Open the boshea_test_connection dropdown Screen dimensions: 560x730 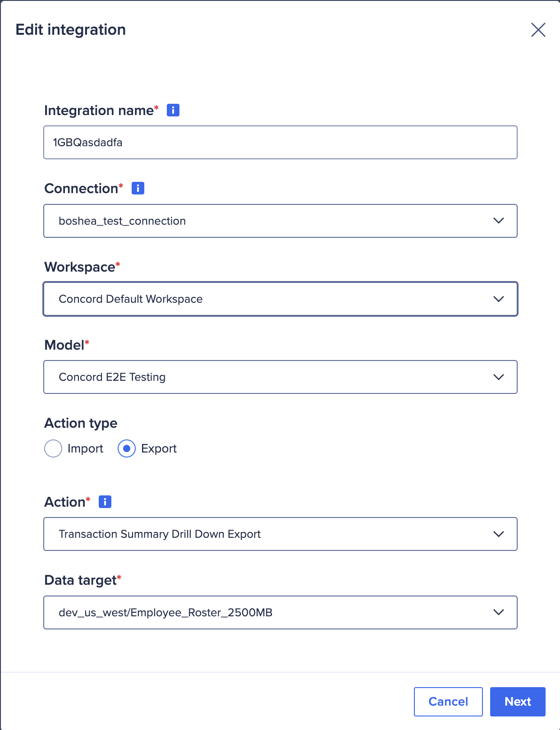280,221
